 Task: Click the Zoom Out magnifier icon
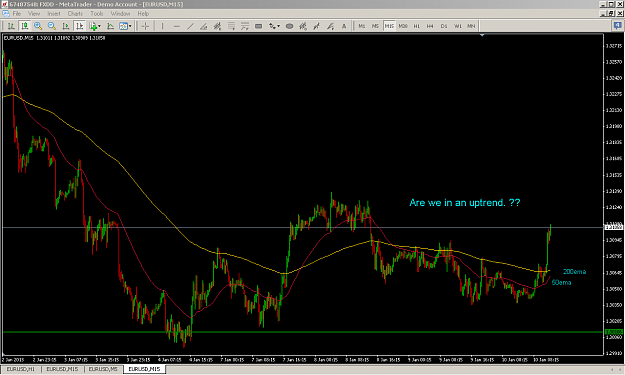[52, 26]
